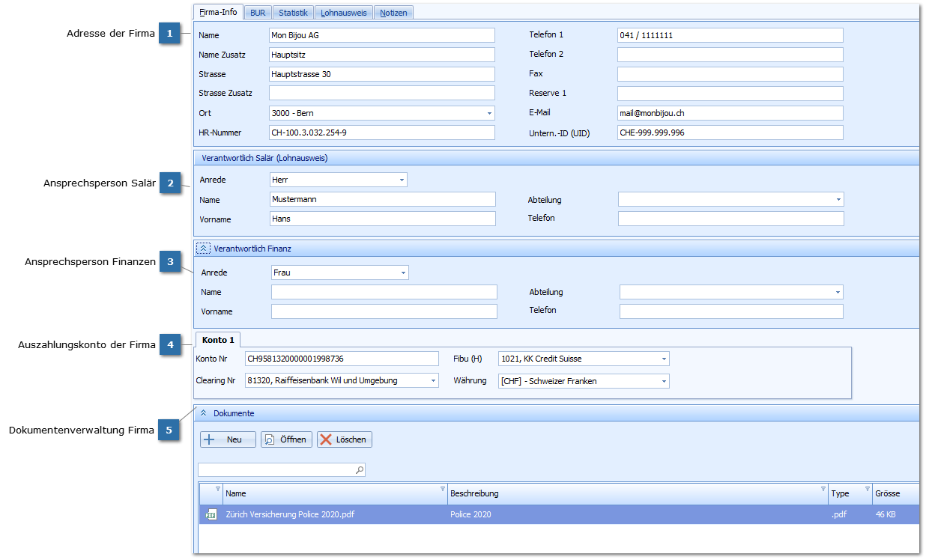Viewport: 926px width, 560px height.
Task: Click the numbered marker 4 for Auszahlungskonto
Action: coord(170,345)
